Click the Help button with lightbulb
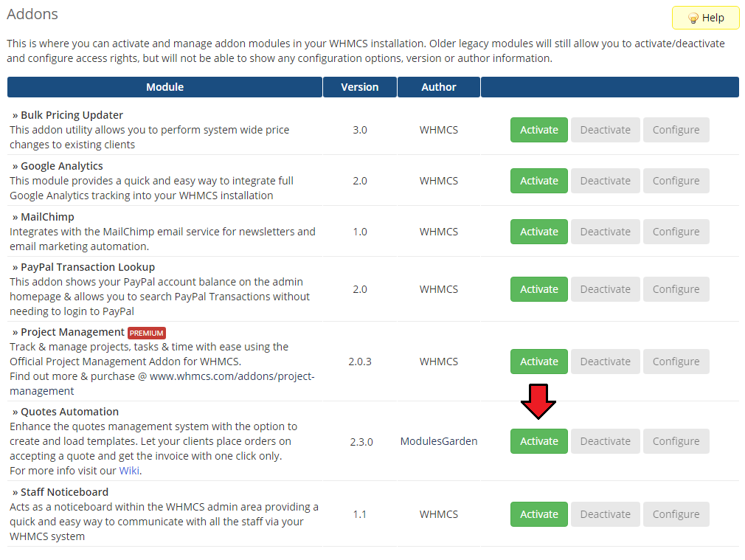The width and height of the screenshot is (745, 560). pos(706,18)
